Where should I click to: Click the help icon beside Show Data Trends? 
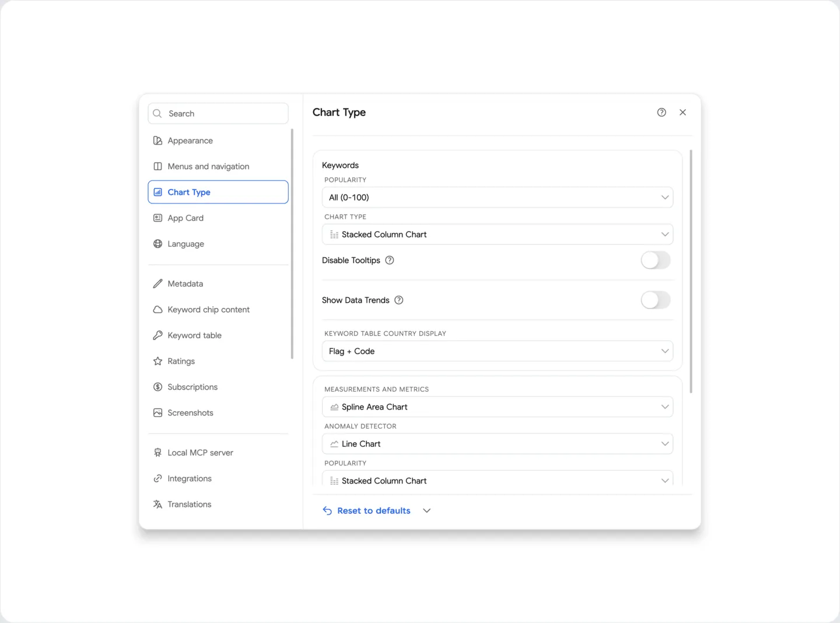(399, 300)
